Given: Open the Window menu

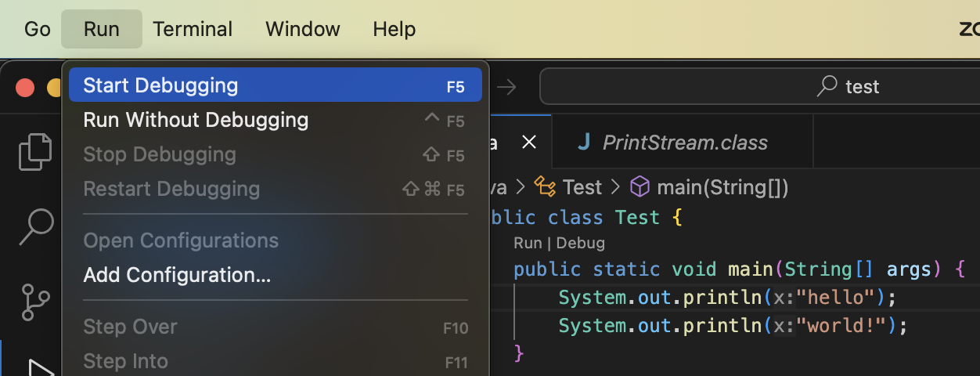Looking at the screenshot, I should (x=302, y=29).
